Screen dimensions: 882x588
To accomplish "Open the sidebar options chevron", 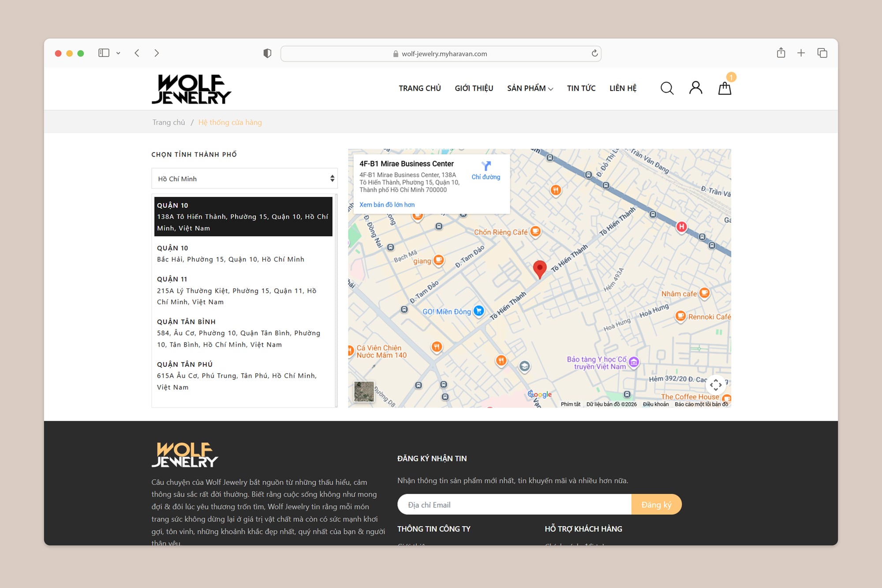I will pos(118,53).
